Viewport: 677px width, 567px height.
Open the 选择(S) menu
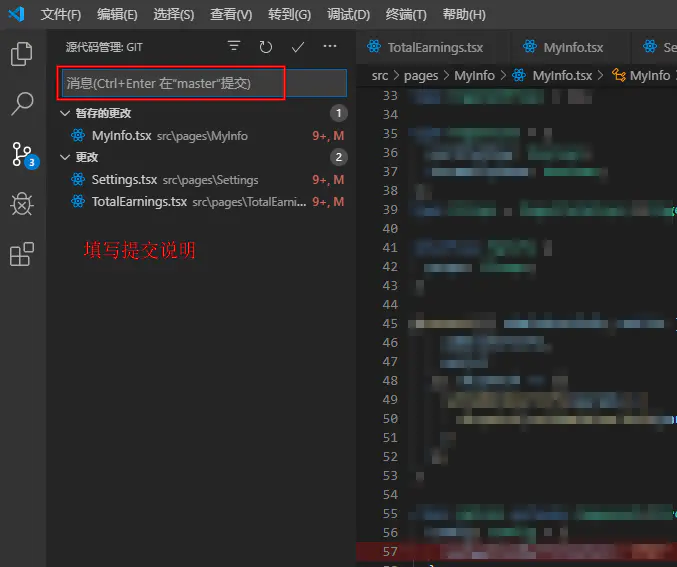coord(174,15)
